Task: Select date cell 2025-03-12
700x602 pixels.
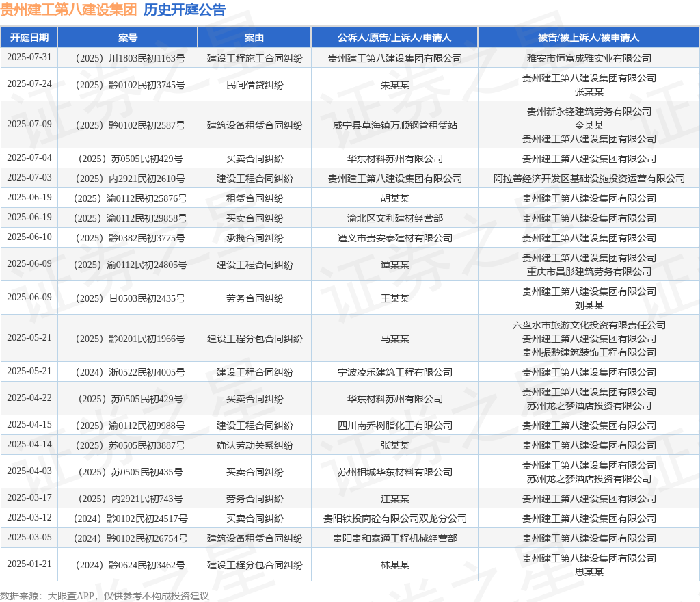Action: click(29, 518)
